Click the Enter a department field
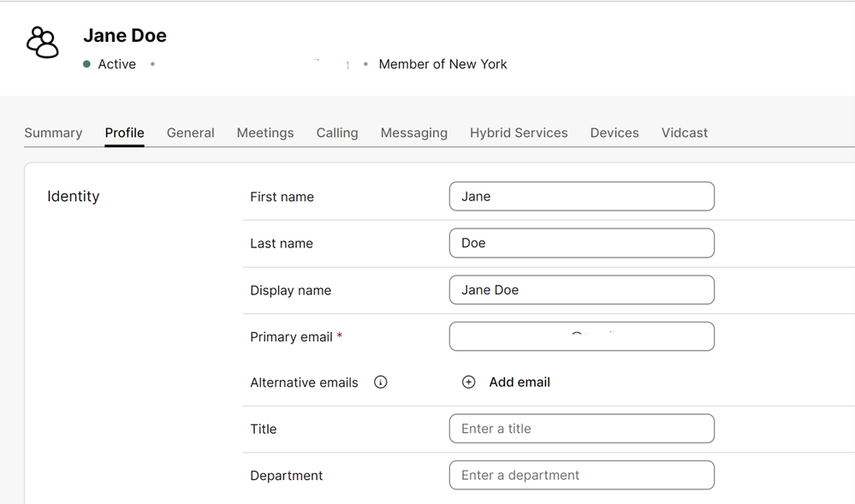The image size is (855, 504). pyautogui.click(x=582, y=475)
